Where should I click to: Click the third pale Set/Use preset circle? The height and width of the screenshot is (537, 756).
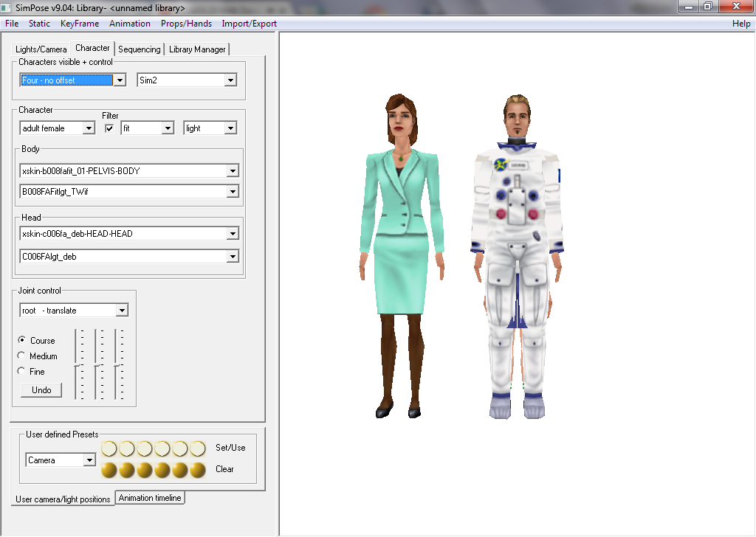pos(145,448)
